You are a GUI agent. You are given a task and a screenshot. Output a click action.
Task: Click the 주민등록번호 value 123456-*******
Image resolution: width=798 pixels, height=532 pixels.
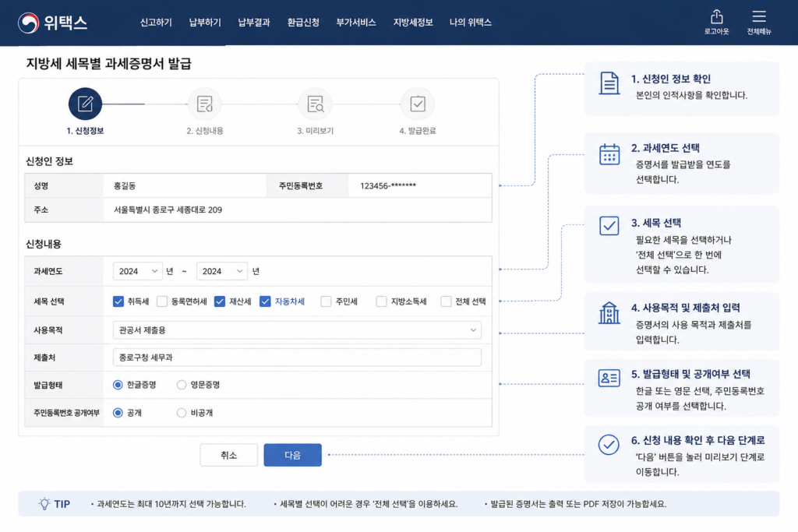click(x=388, y=185)
